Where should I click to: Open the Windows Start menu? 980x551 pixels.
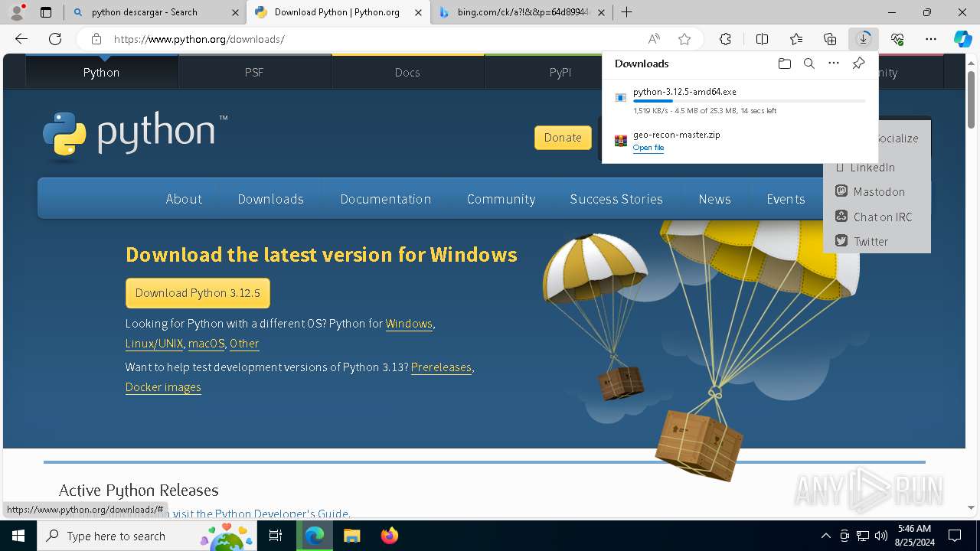point(18,536)
